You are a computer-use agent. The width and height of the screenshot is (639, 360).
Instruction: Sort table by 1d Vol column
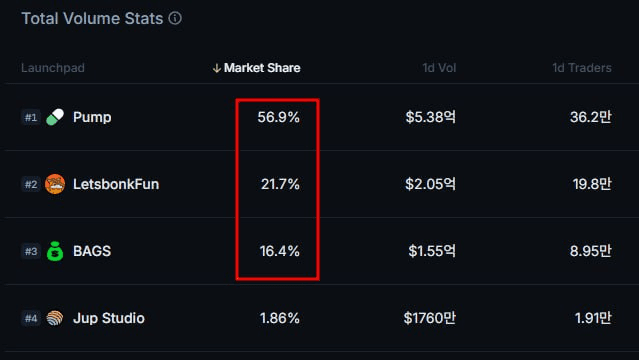[x=439, y=68]
